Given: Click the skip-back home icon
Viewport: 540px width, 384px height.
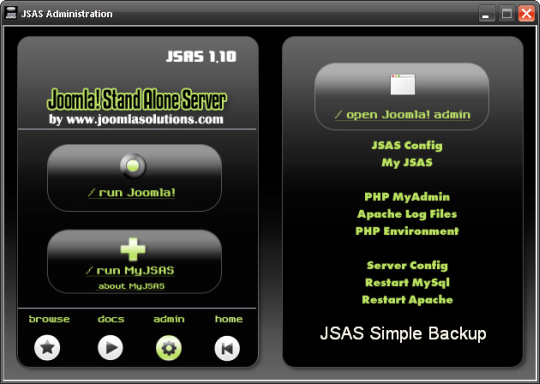Looking at the screenshot, I should [227, 348].
